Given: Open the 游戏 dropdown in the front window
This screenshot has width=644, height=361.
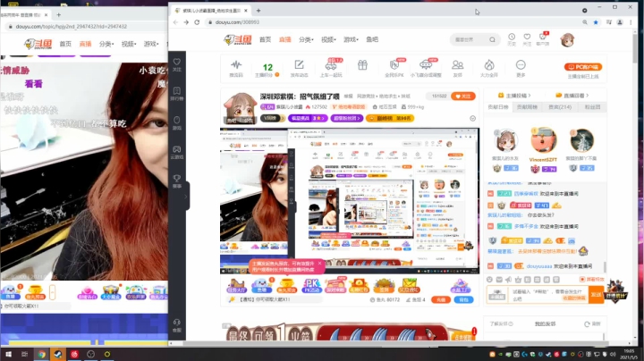Looking at the screenshot, I should click(x=351, y=40).
